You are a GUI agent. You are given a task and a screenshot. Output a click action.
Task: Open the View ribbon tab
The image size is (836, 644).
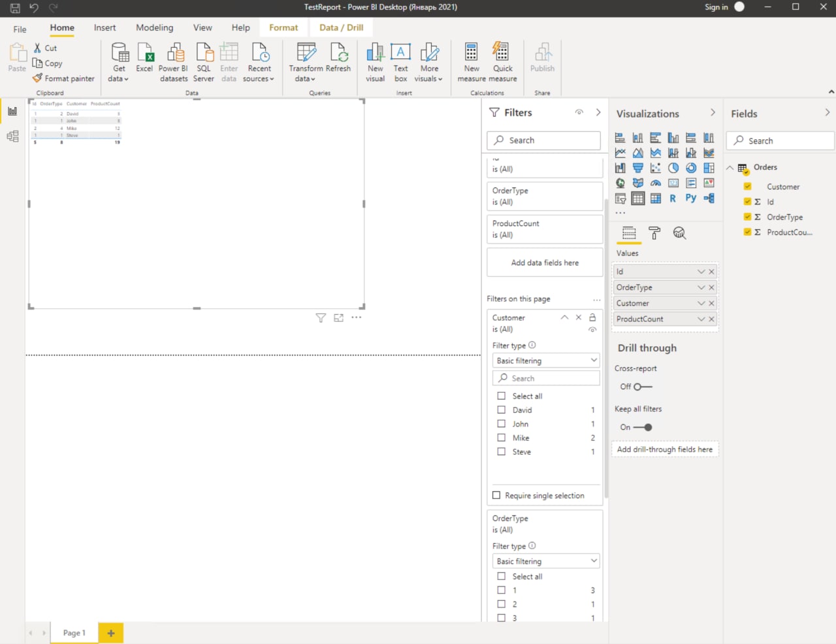point(202,28)
